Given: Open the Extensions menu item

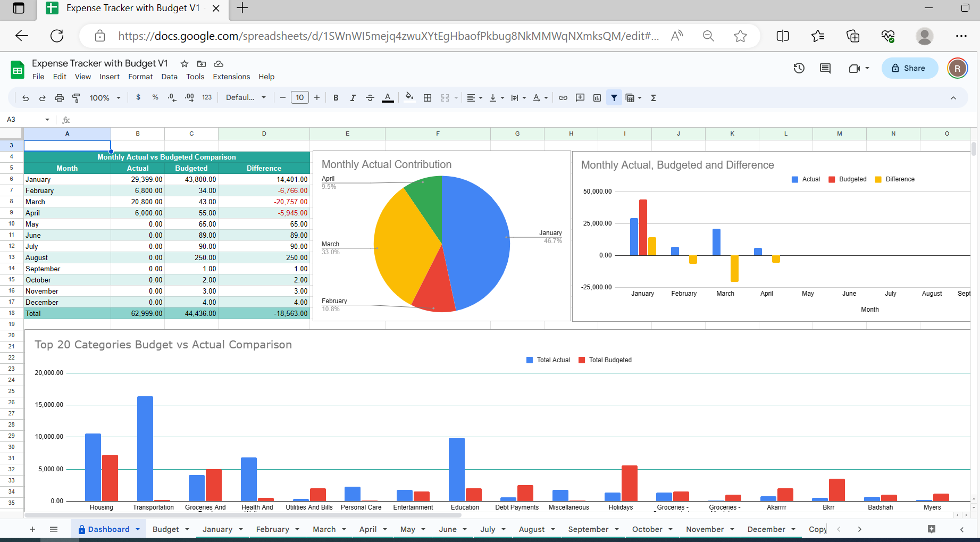Looking at the screenshot, I should [231, 76].
